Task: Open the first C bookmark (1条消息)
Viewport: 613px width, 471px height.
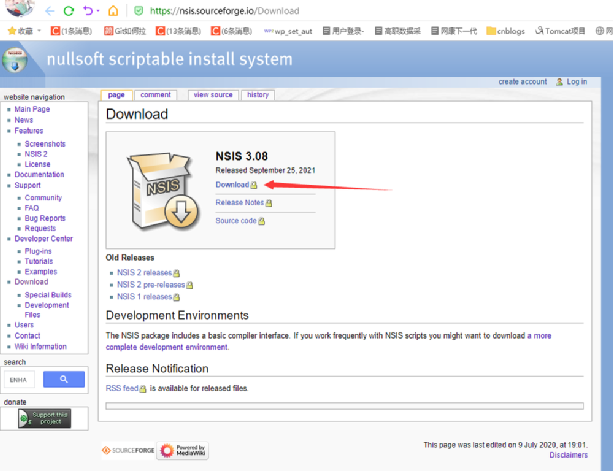Action: click(x=71, y=31)
